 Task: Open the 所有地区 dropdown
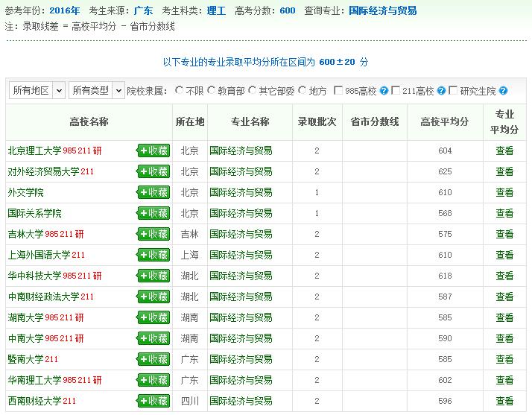click(37, 90)
